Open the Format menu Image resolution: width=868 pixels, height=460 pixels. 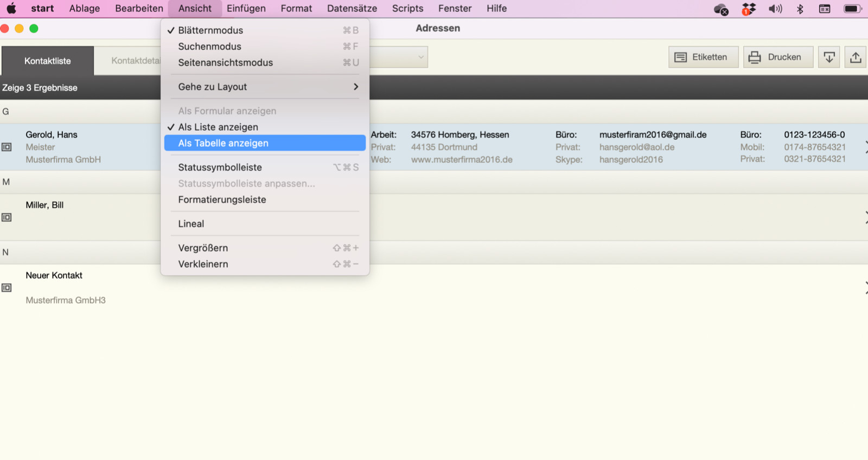click(x=296, y=8)
